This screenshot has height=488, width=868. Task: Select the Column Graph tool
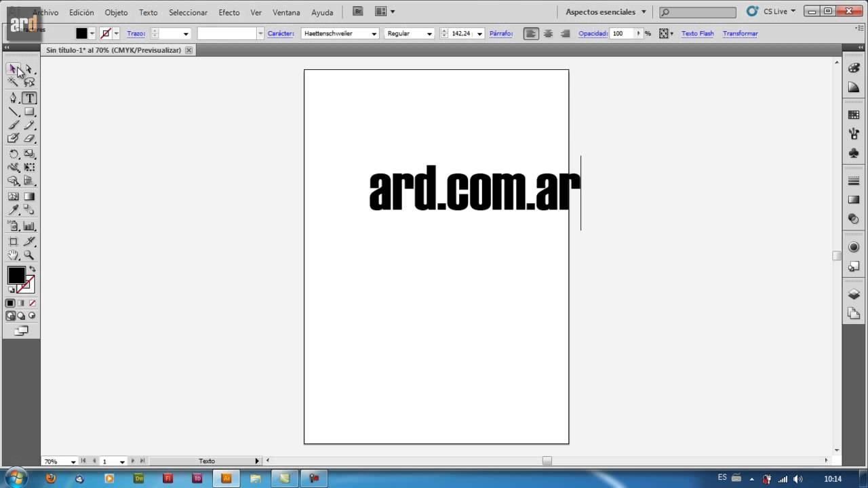pos(29,226)
